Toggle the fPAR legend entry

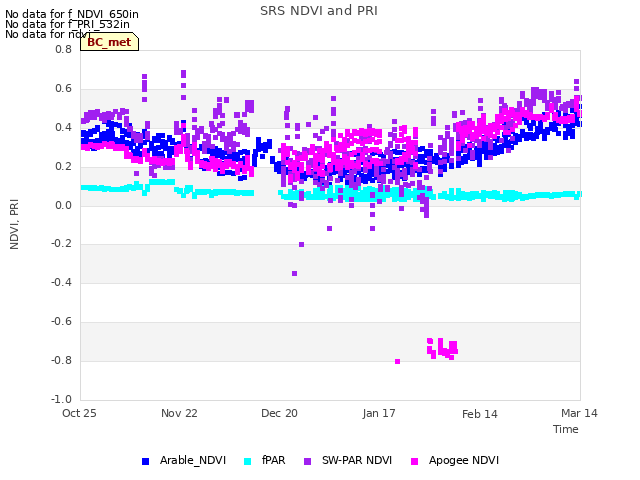(x=264, y=460)
